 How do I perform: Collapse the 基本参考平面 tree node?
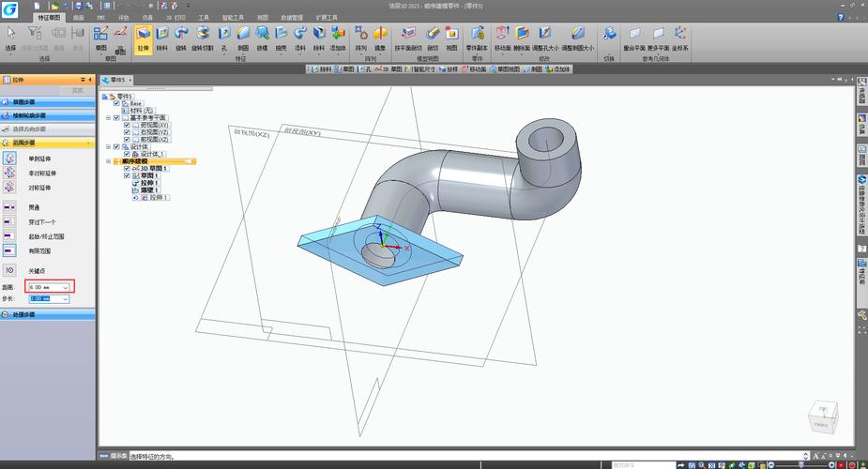pyautogui.click(x=109, y=118)
